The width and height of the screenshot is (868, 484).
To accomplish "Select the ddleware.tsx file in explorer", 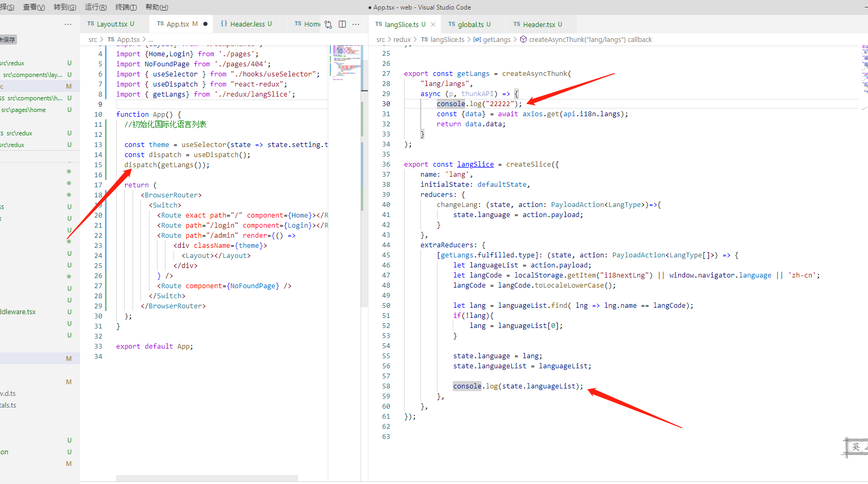I will (x=18, y=312).
